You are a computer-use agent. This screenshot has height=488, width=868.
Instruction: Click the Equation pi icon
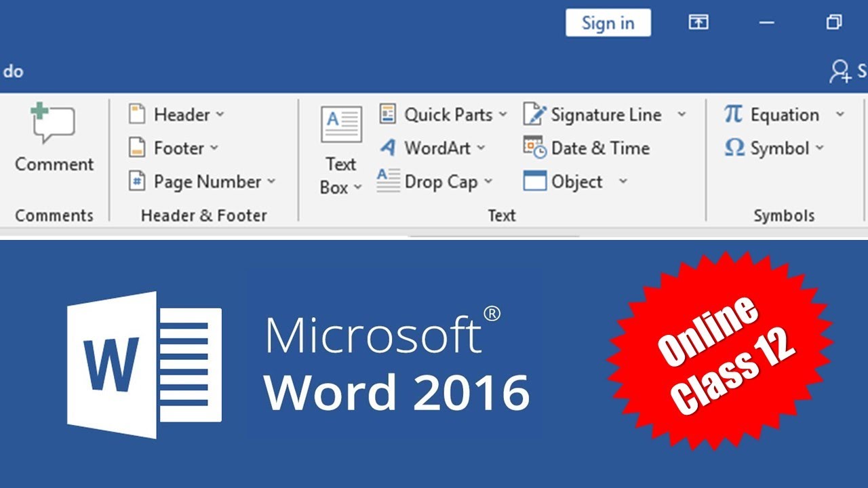(733, 114)
